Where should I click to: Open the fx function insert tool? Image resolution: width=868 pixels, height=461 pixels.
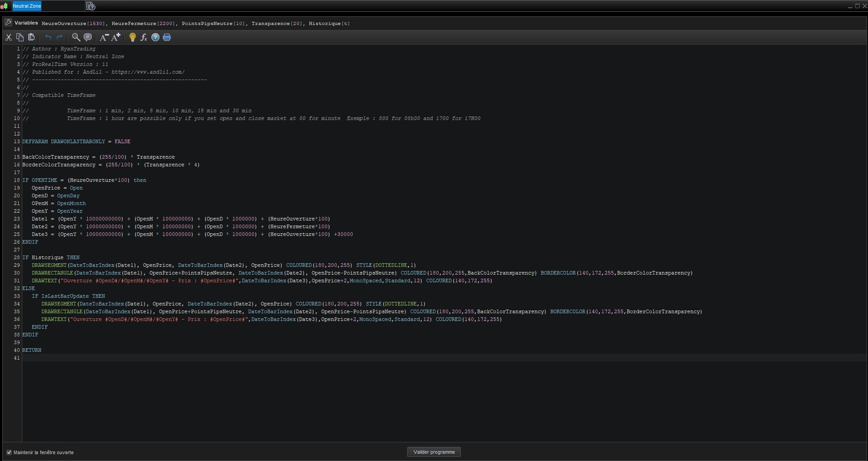(144, 37)
